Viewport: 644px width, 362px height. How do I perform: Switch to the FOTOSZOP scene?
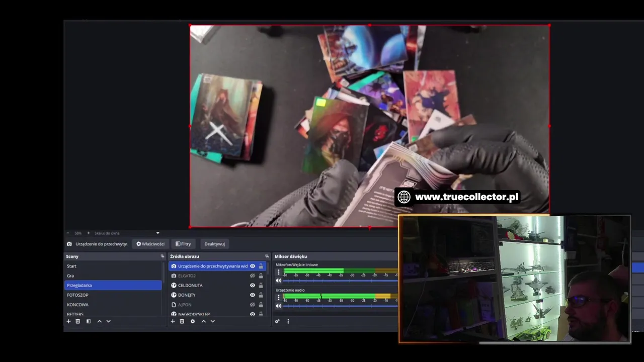click(x=113, y=295)
